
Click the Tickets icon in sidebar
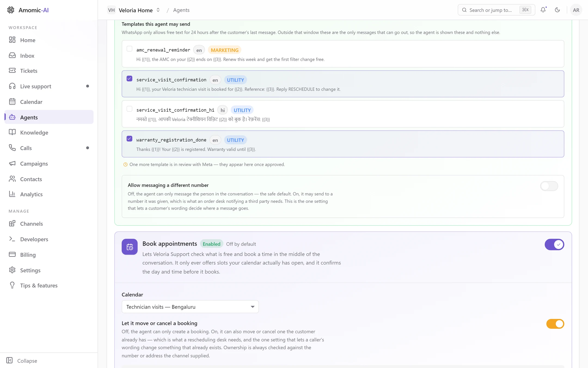tap(12, 71)
